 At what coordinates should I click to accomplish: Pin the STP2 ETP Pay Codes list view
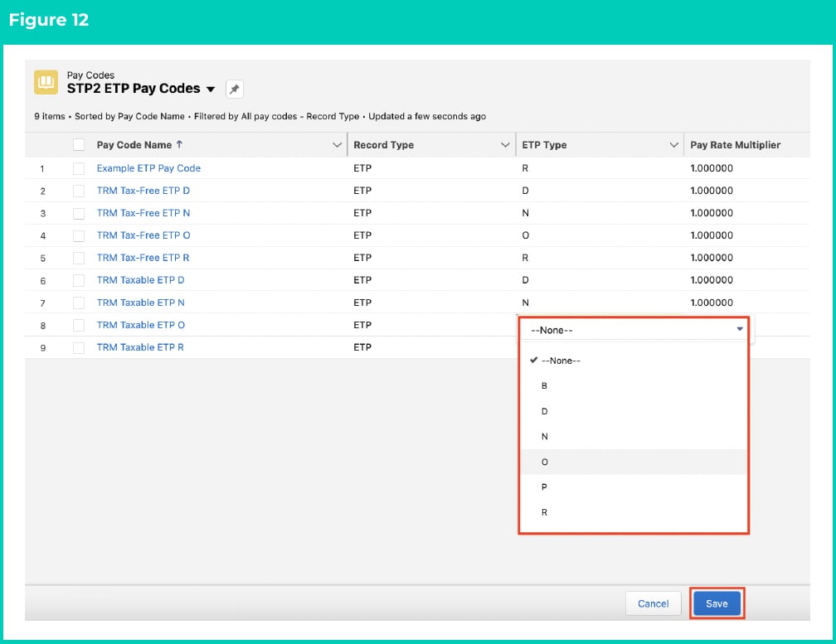coord(235,89)
